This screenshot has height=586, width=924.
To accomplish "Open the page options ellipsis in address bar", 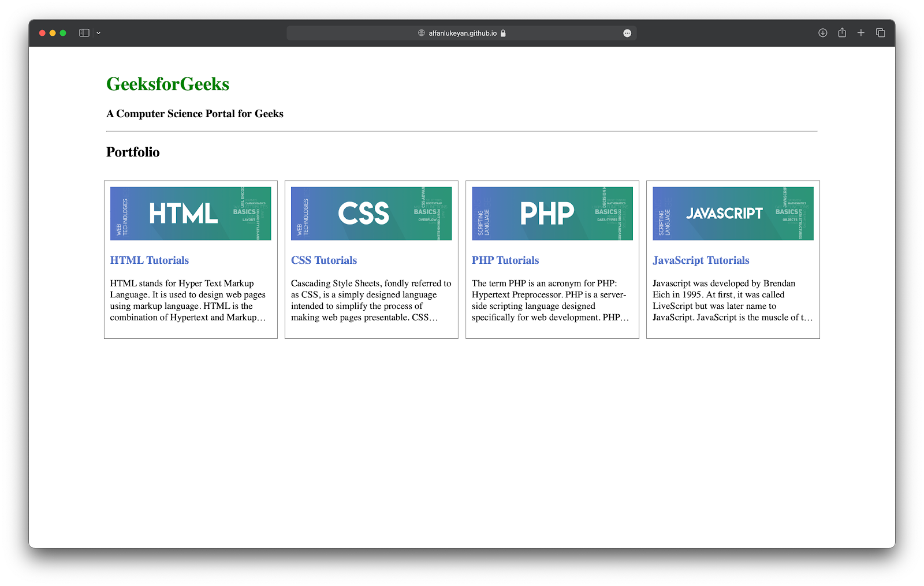I will coord(627,33).
